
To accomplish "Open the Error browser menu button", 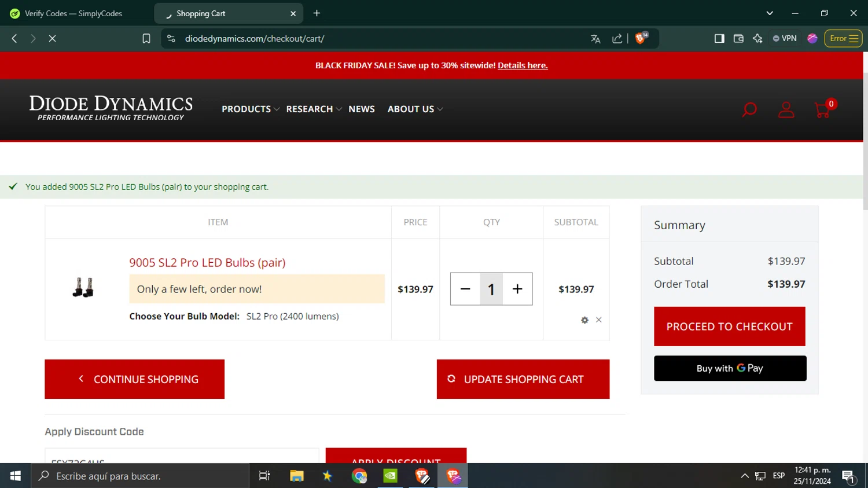I will [843, 39].
